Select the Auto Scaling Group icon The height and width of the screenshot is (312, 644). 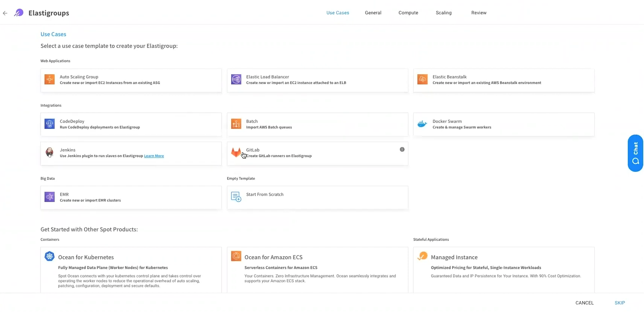pos(49,80)
